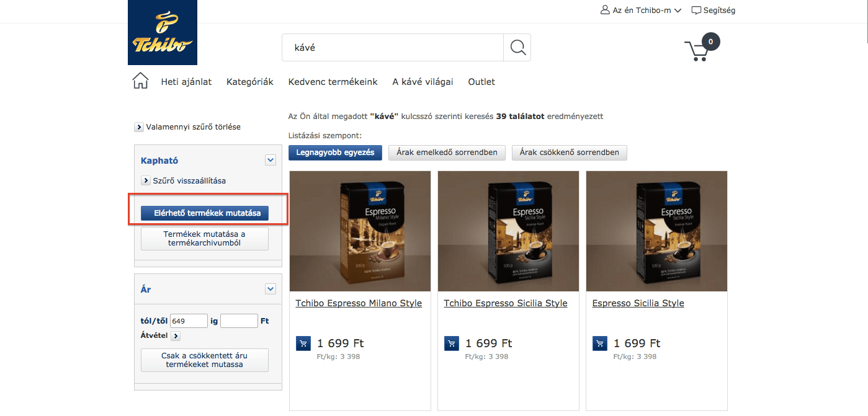Click the third product image, Espresso Sicilia Style
This screenshot has width=868, height=416.
click(x=656, y=231)
